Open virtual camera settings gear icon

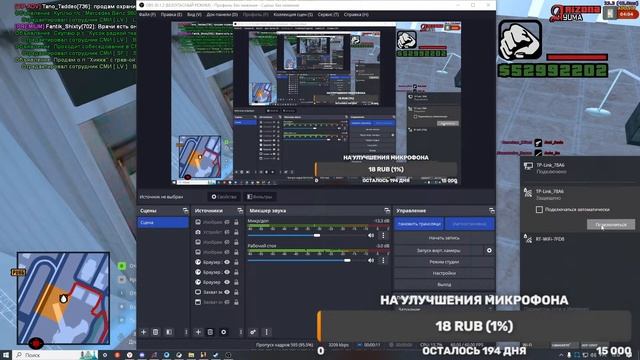point(489,250)
